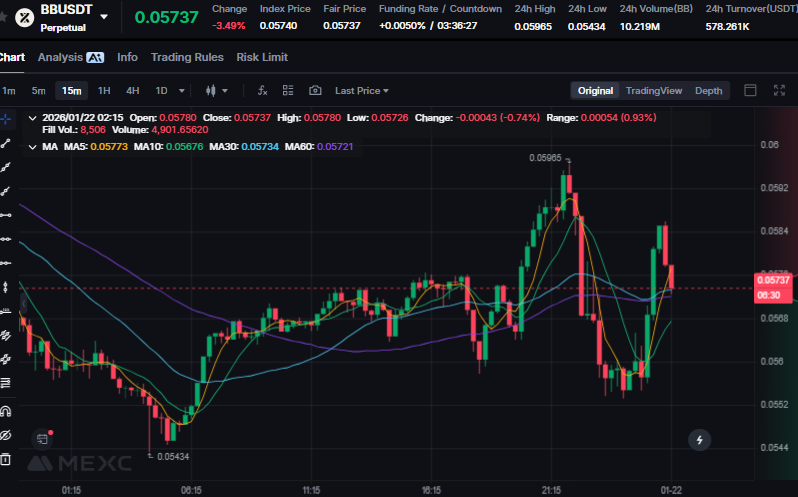
Task: Select the diagonal line segment drawing tool
Action: pyautogui.click(x=6, y=143)
